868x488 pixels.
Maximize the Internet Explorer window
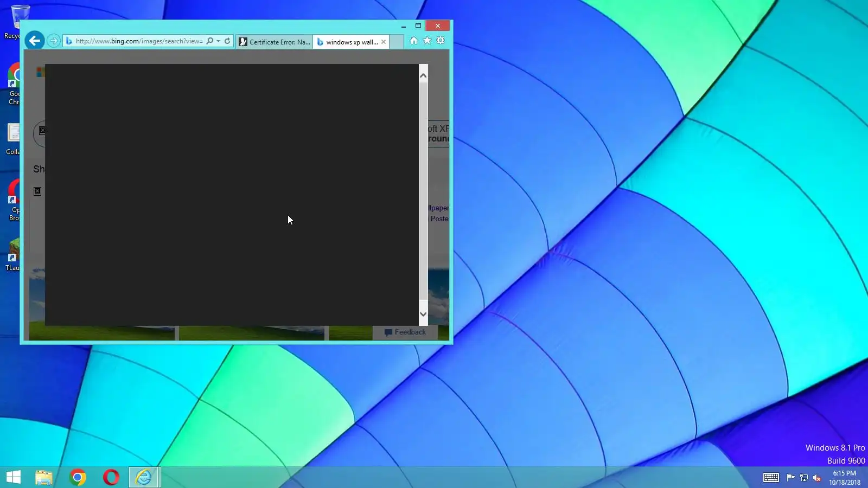click(418, 25)
